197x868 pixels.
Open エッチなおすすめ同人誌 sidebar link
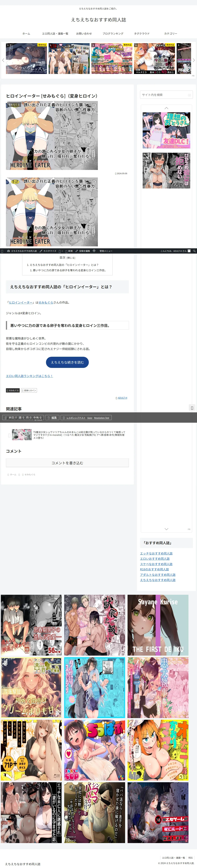click(156, 554)
